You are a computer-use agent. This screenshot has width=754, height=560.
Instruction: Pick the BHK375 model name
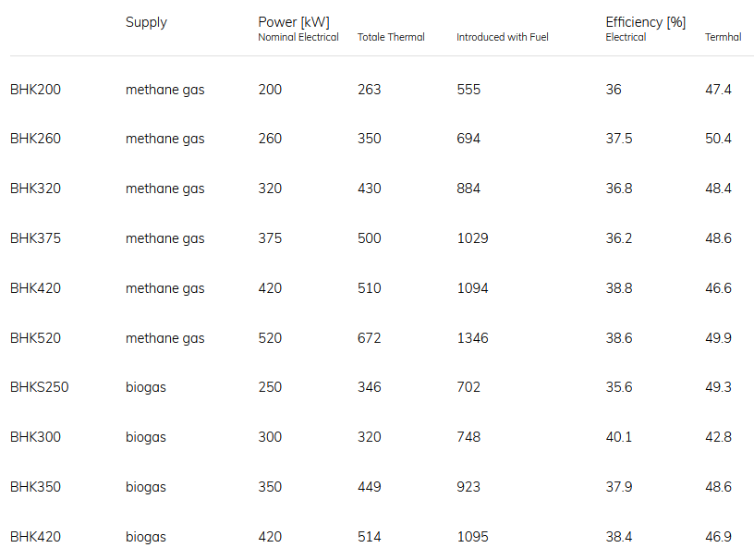coord(35,238)
